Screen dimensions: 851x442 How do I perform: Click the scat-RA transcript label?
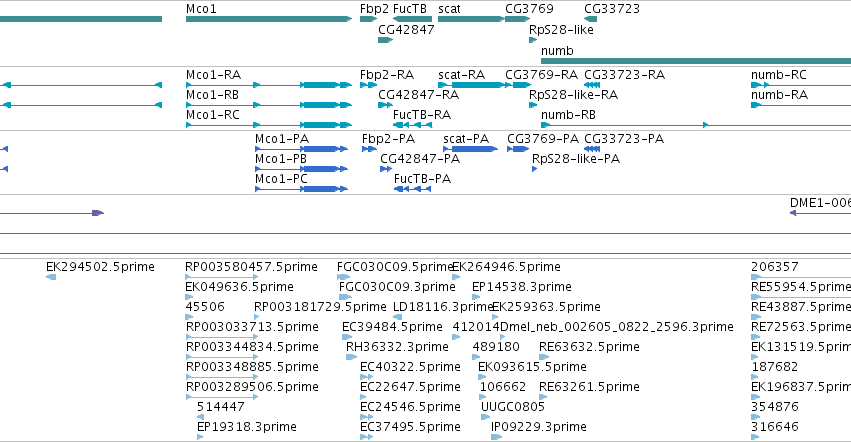[x=461, y=74]
